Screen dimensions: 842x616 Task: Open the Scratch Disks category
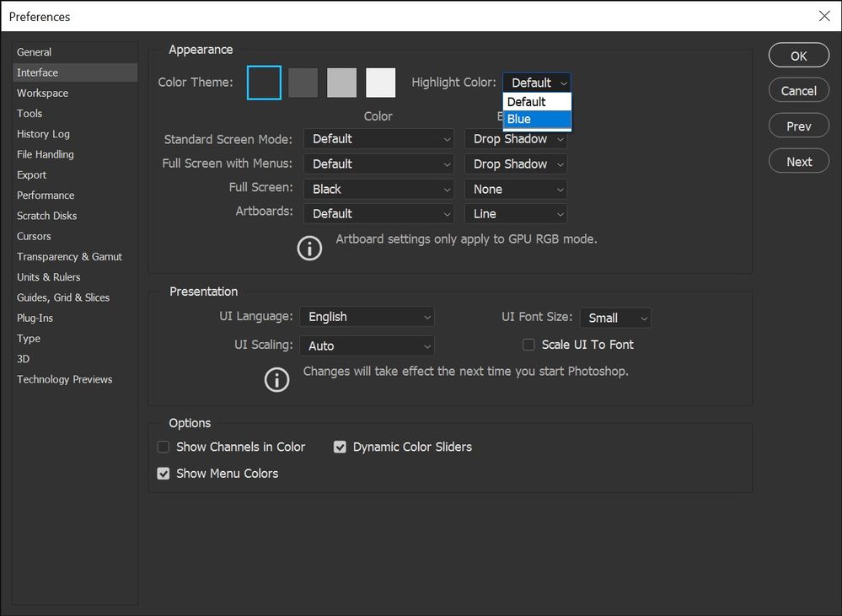tap(75, 216)
